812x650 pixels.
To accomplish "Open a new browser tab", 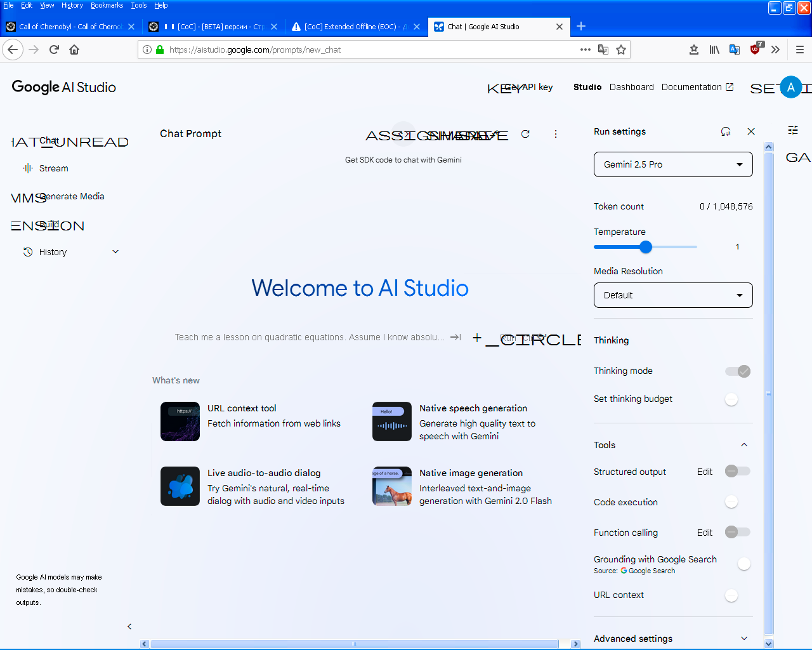I will click(581, 26).
